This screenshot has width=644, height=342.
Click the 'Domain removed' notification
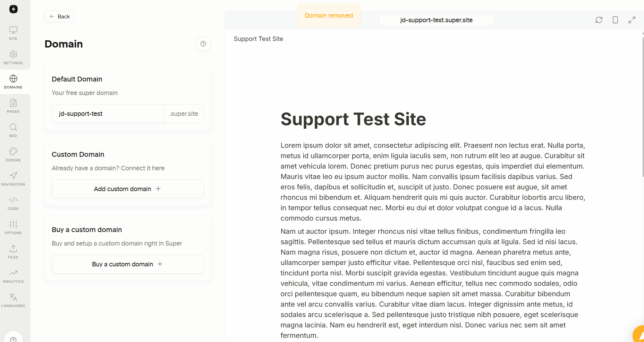(x=329, y=16)
